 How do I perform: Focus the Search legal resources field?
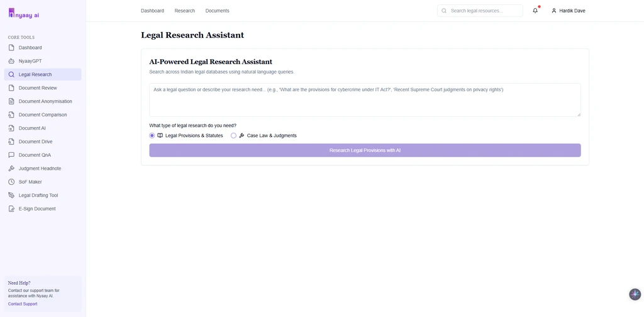(x=480, y=11)
